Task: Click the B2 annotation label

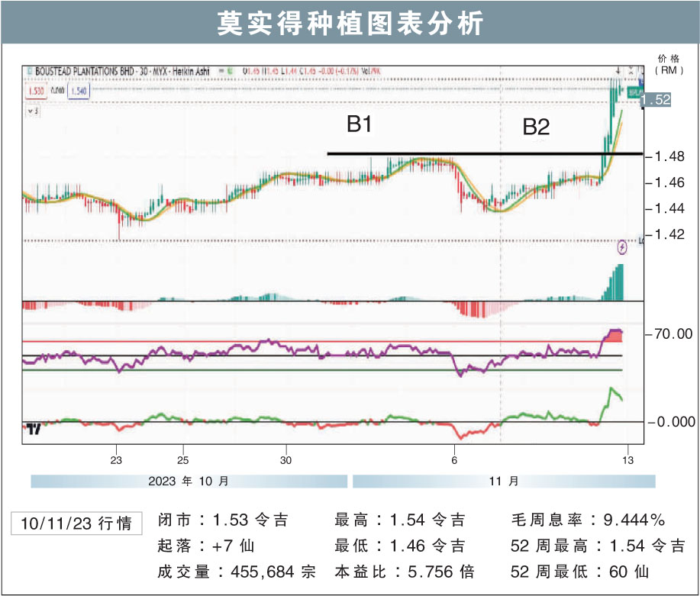Action: (x=535, y=127)
